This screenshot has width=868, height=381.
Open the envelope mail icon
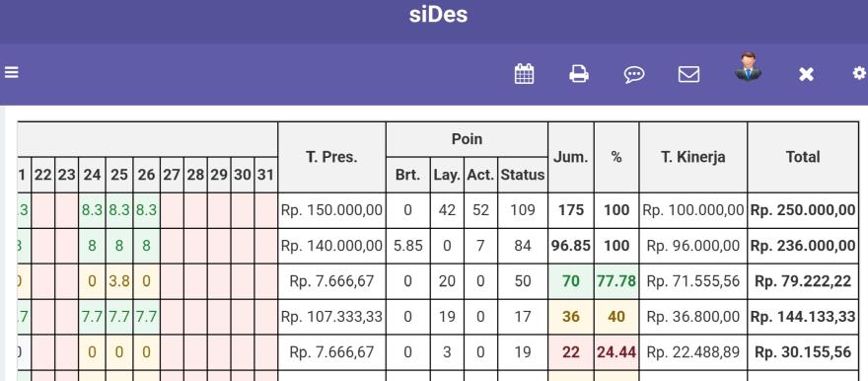pos(688,74)
